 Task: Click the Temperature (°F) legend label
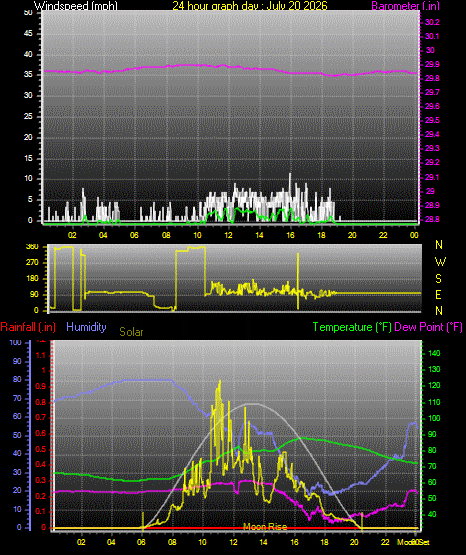pos(352,327)
